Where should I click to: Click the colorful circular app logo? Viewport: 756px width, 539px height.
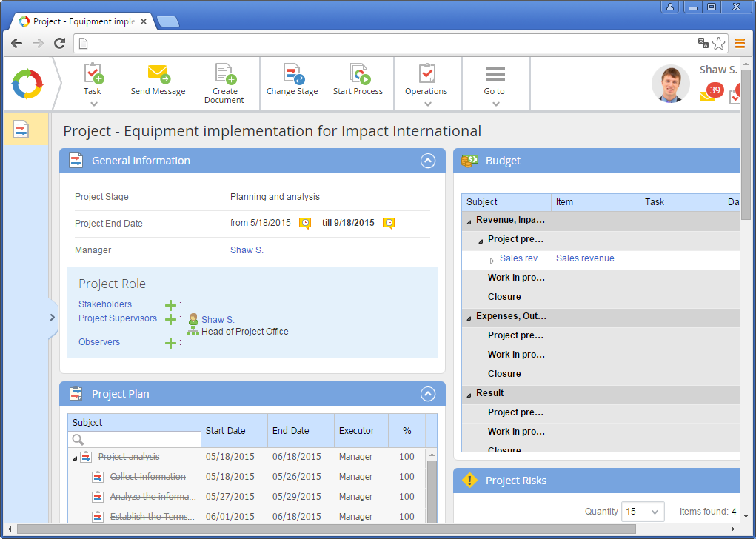point(27,84)
